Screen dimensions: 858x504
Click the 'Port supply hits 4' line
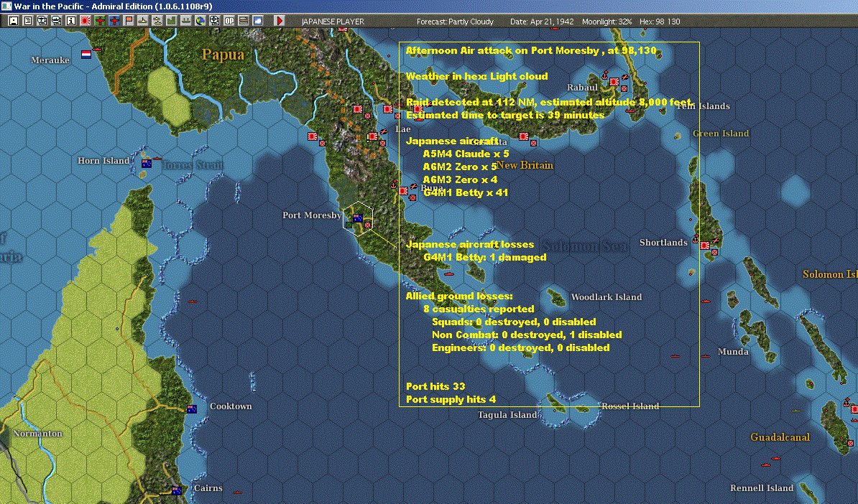(451, 399)
